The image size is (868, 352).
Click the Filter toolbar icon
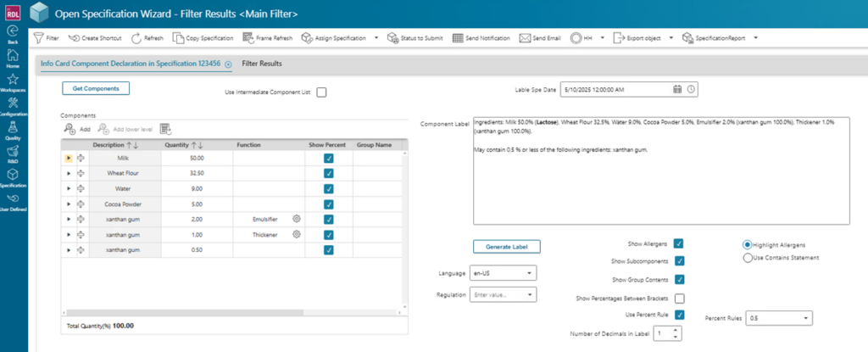pos(38,38)
